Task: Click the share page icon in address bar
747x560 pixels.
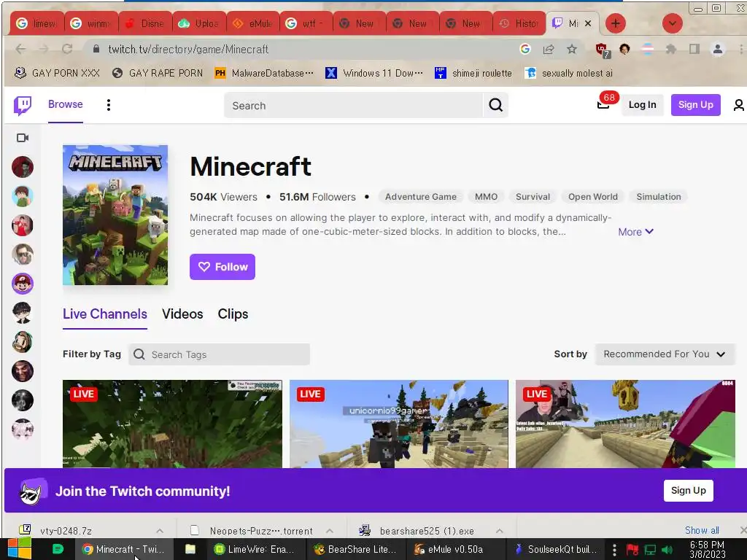Action: pos(549,49)
